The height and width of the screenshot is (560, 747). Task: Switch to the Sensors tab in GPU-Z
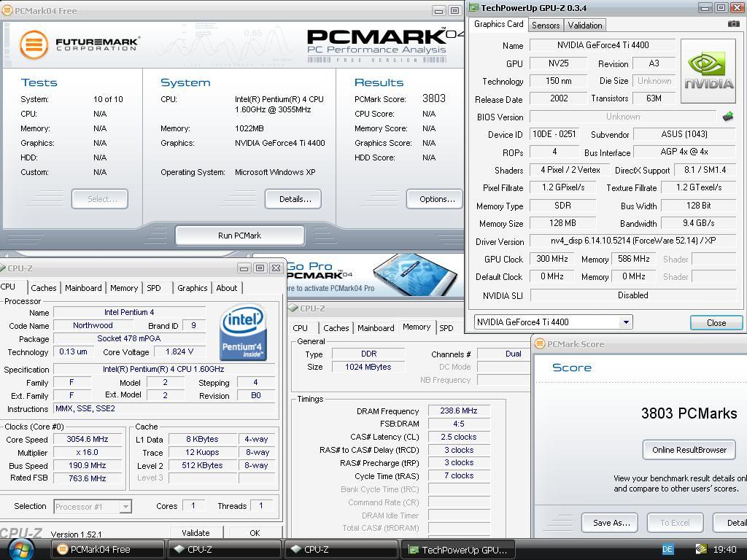coord(546,26)
